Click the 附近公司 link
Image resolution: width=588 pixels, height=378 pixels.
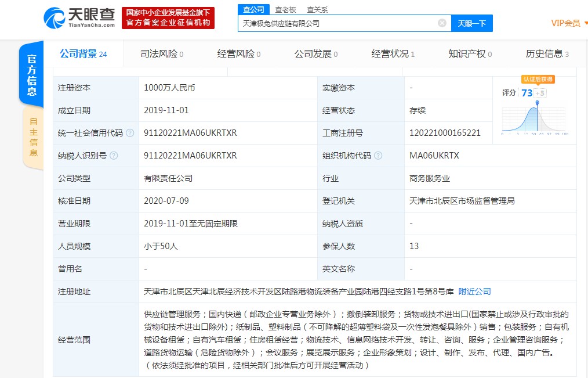click(x=474, y=291)
